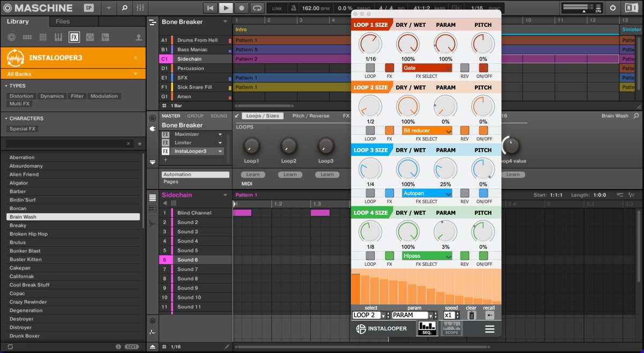Select Pages in control area

tap(171, 182)
